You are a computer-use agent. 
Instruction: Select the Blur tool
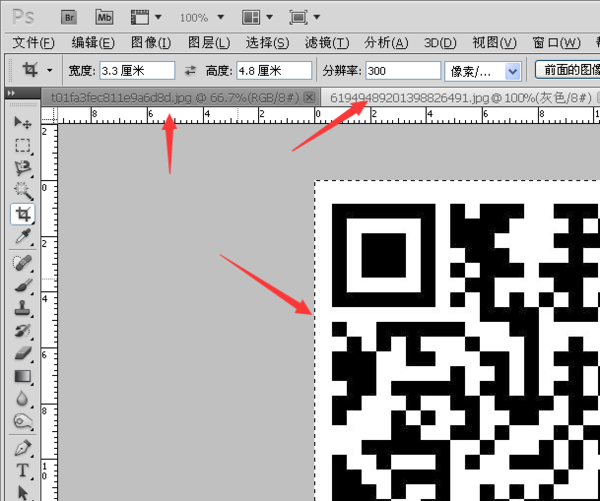[x=23, y=399]
